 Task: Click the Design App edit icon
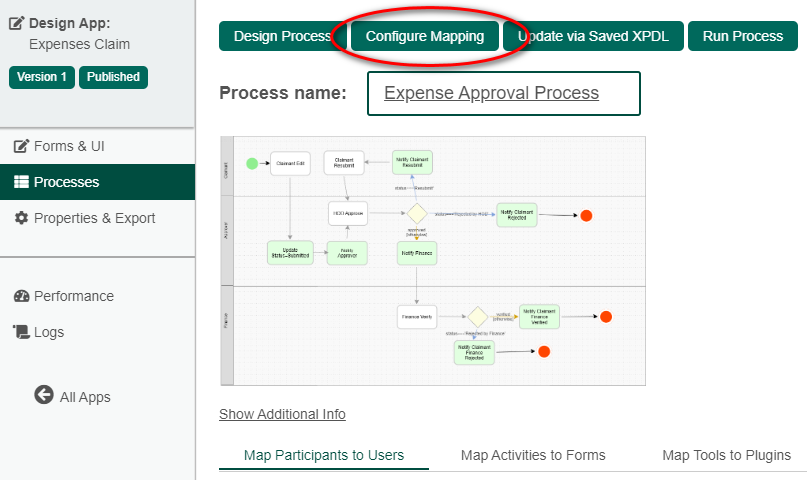pos(17,22)
